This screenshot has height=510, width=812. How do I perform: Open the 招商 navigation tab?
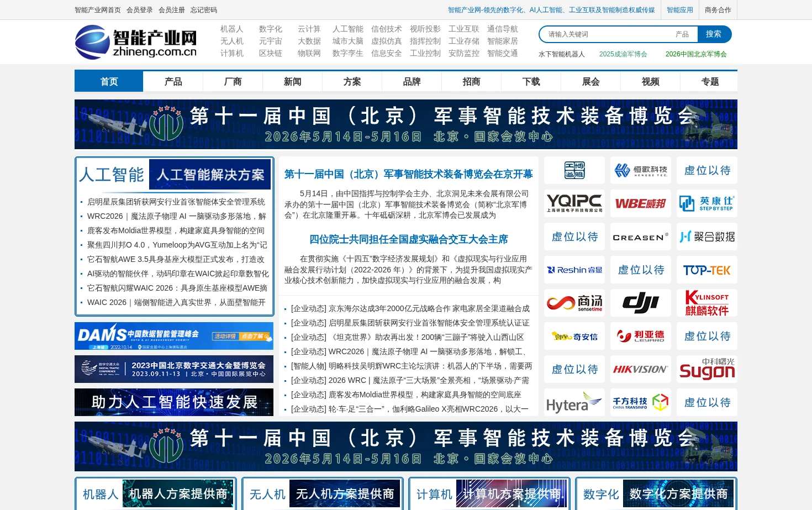click(472, 82)
